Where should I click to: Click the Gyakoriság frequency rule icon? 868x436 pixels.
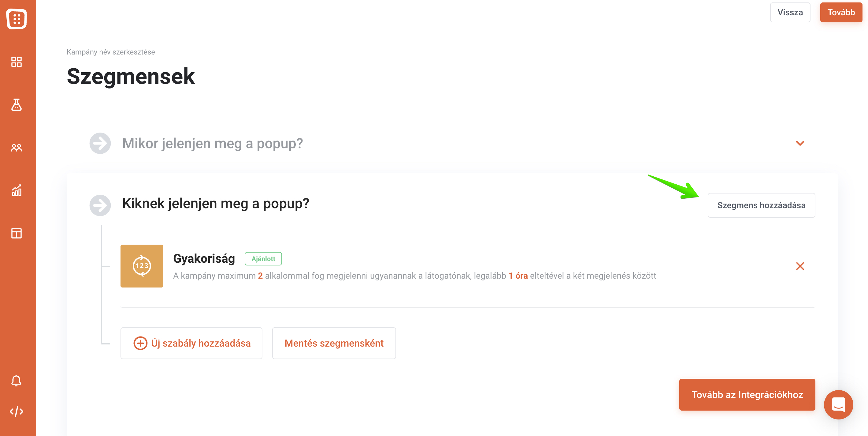142,266
